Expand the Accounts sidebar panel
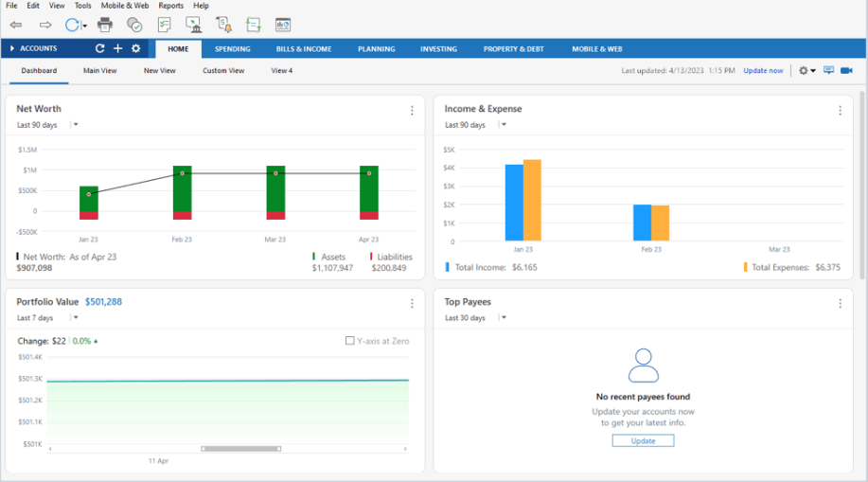Viewport: 868px width, 482px height. coord(11,48)
